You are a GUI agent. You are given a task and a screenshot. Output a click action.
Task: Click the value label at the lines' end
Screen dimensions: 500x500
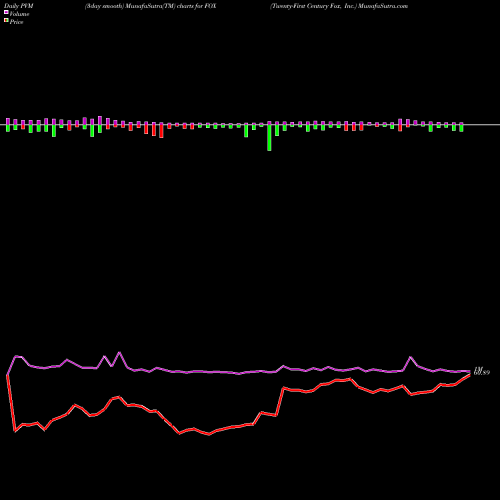pyautogui.click(x=482, y=371)
